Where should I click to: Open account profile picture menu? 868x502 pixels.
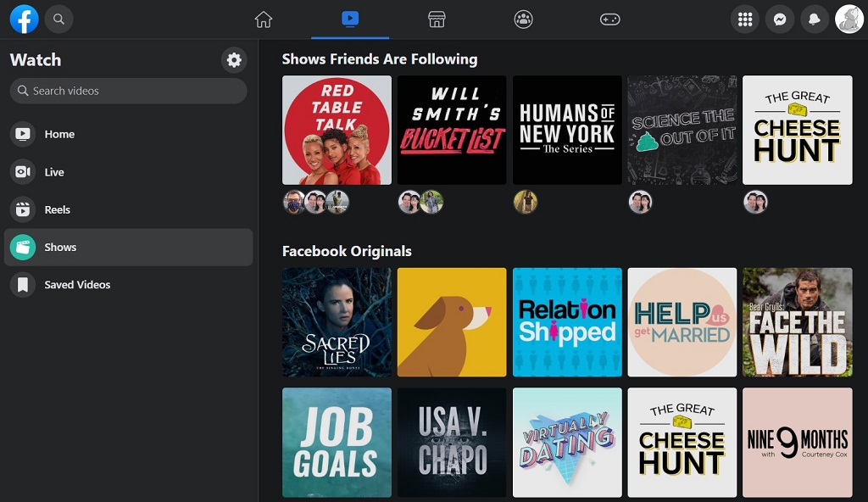click(x=849, y=20)
